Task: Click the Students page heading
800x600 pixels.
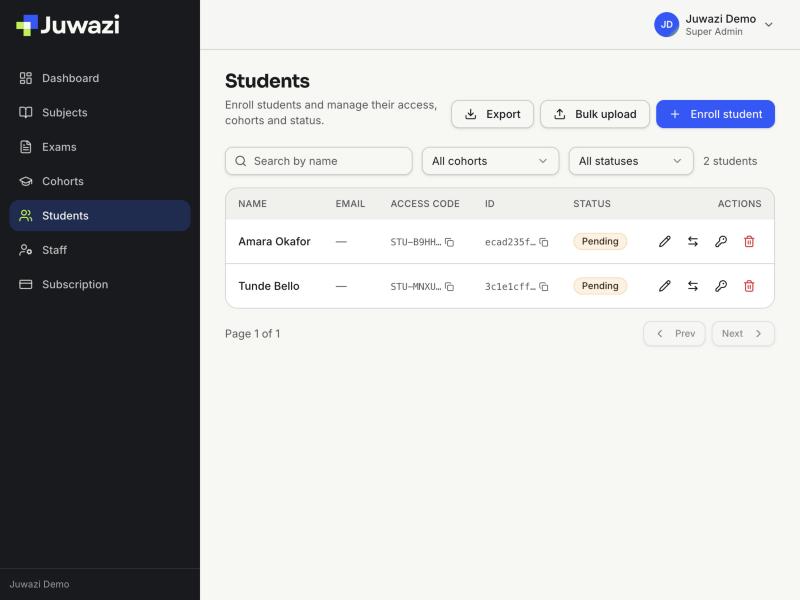Action: click(x=267, y=81)
